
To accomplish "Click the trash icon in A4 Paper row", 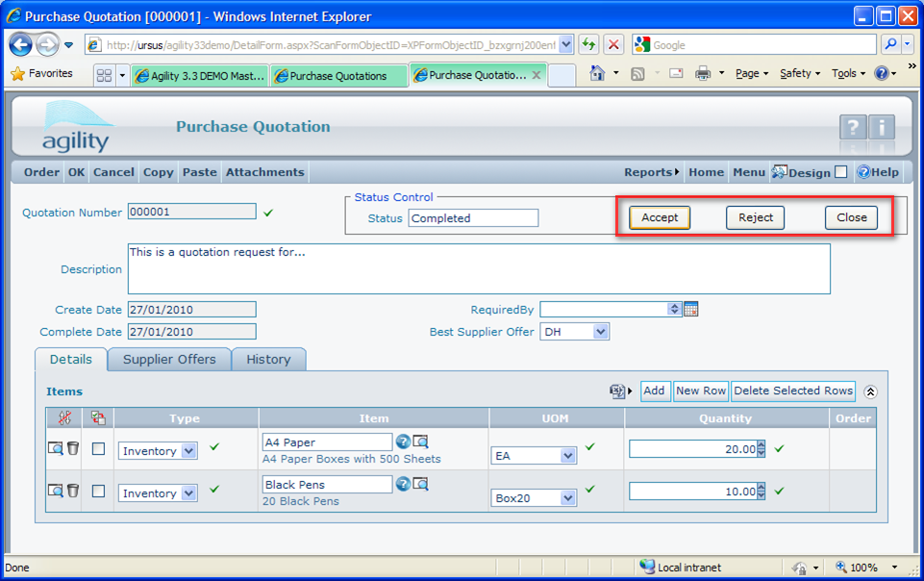I will [73, 448].
